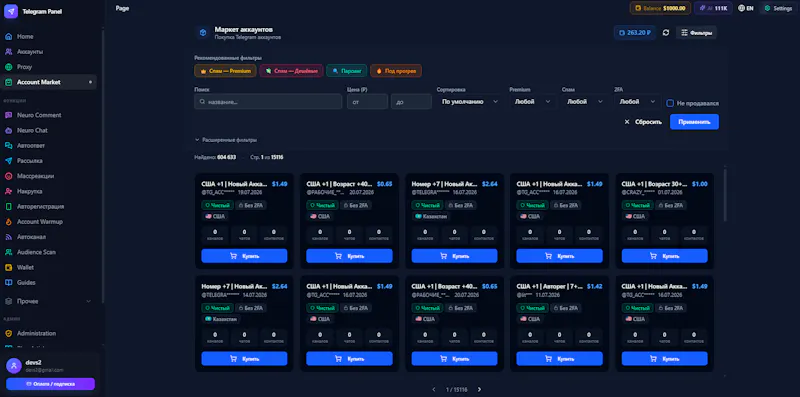800x397 pixels.
Task: Open Account Warmup via its flame icon
Action: point(8,222)
